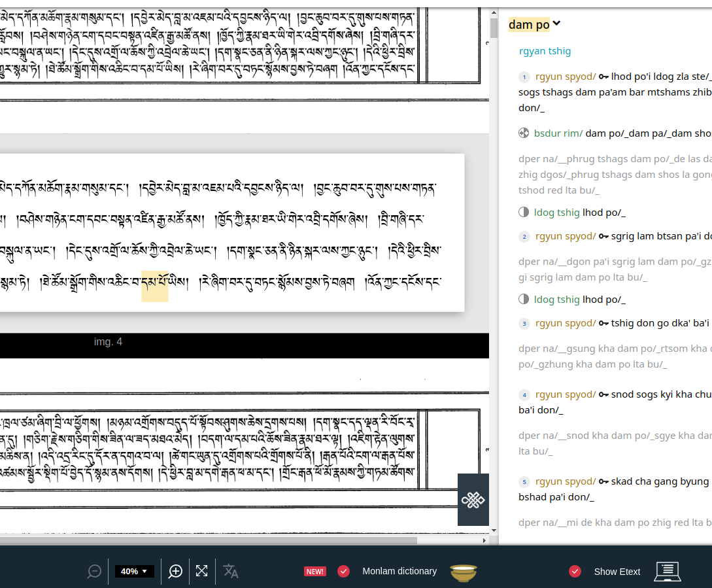
Task: Click the numbered badge on first rgyun spyod entry
Action: click(524, 77)
